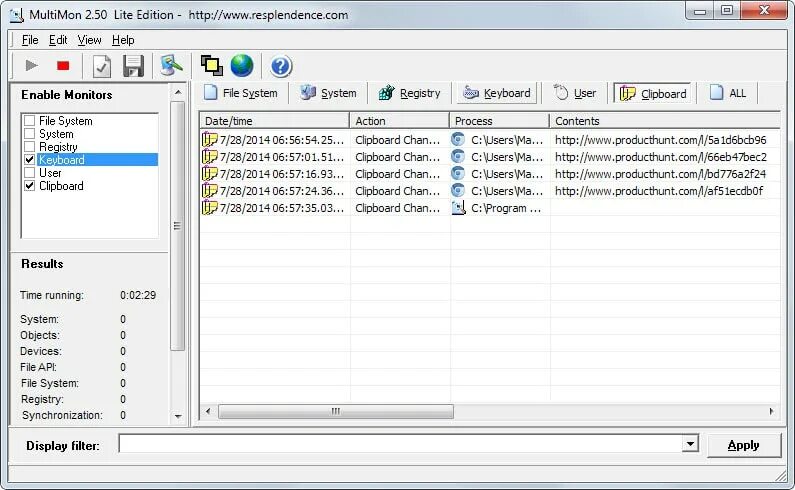Stop monitoring with the red square button

click(63, 65)
